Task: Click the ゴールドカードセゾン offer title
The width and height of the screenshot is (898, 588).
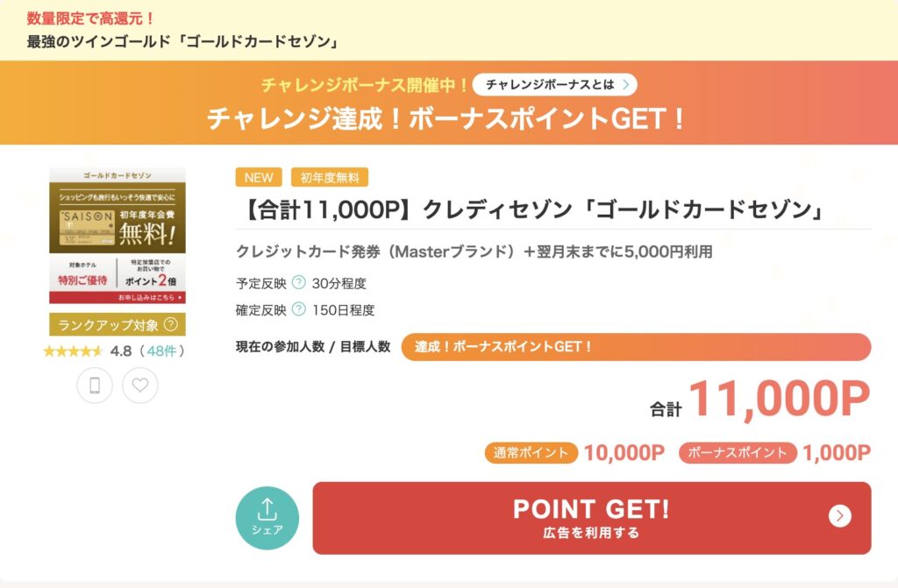Action: click(532, 210)
